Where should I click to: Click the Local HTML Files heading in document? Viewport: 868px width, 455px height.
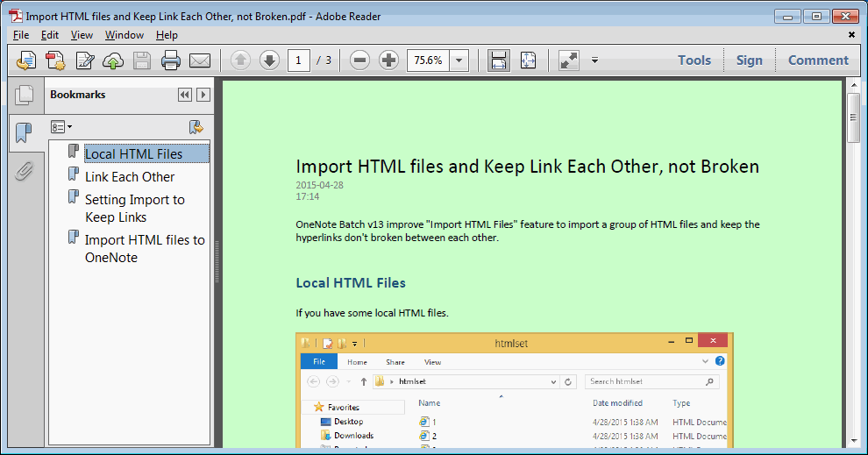(351, 283)
